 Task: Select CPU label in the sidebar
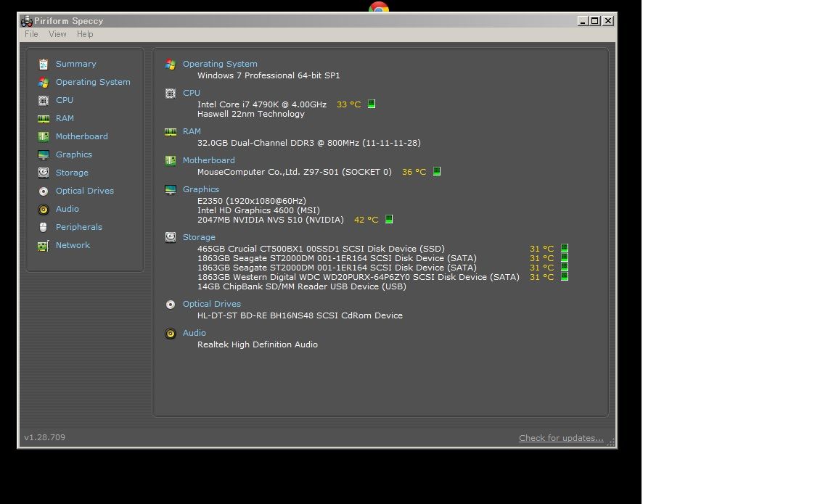pyautogui.click(x=65, y=100)
